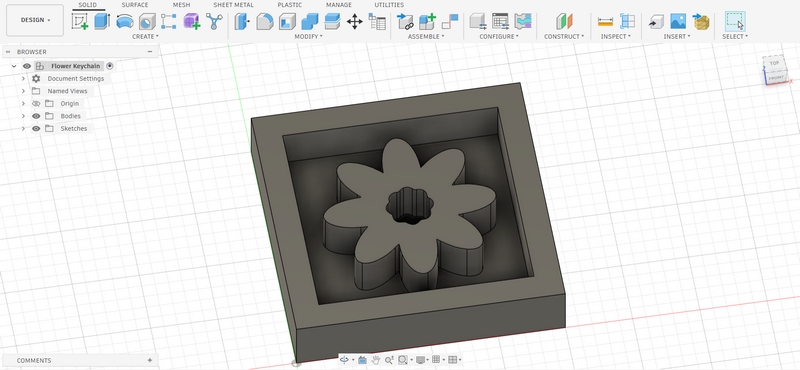Switch to the PLASTIC tab
This screenshot has height=370, width=800.
point(289,5)
